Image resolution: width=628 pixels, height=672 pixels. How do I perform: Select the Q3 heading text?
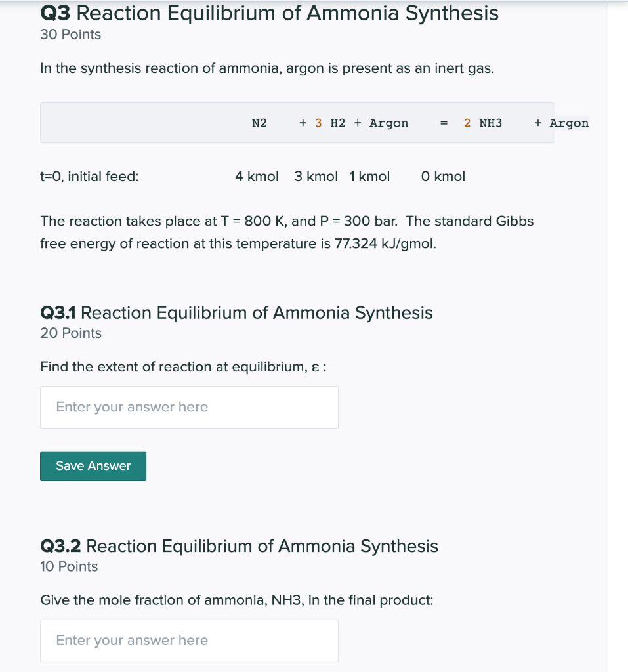tap(269, 13)
